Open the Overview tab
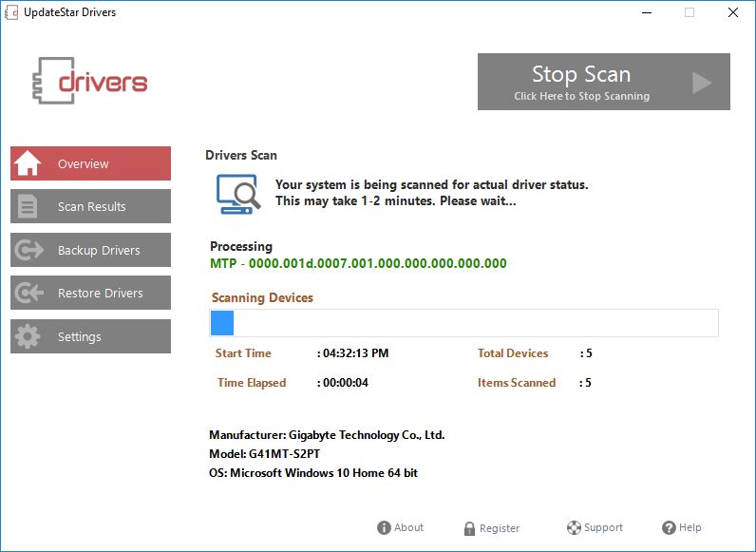This screenshot has width=756, height=552. tap(90, 163)
